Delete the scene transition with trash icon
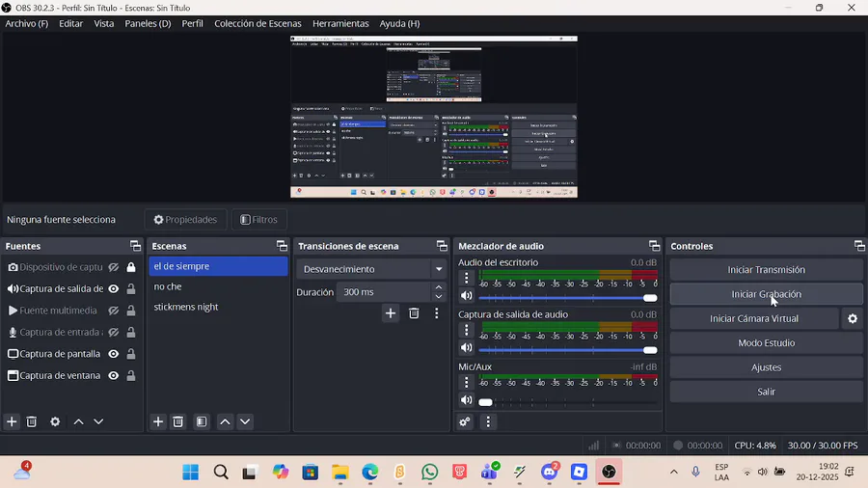This screenshot has width=868, height=488. pos(414,313)
